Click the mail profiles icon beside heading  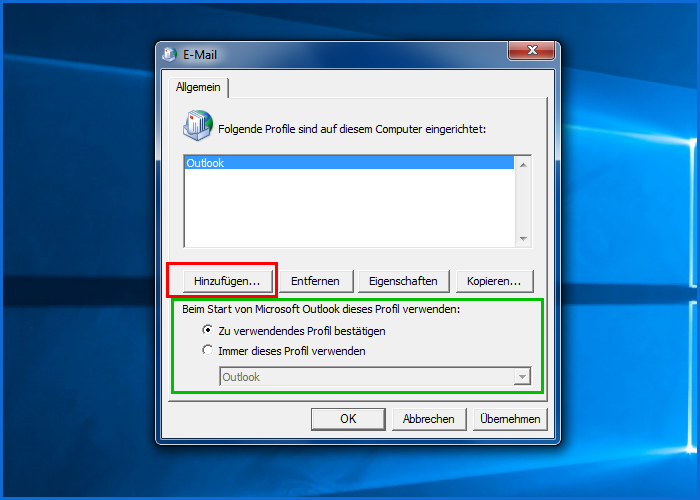click(x=198, y=125)
